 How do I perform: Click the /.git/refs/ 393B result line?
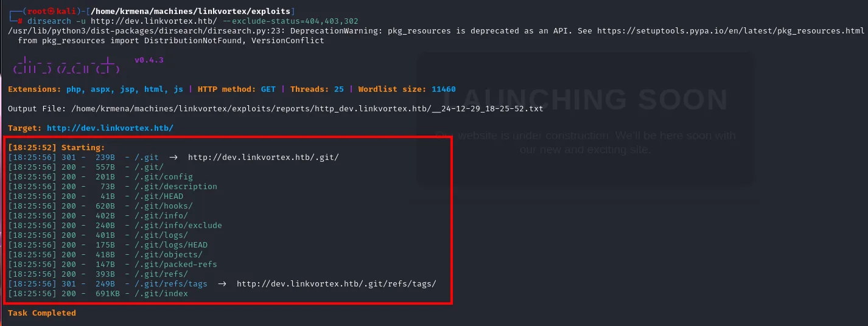[98, 274]
